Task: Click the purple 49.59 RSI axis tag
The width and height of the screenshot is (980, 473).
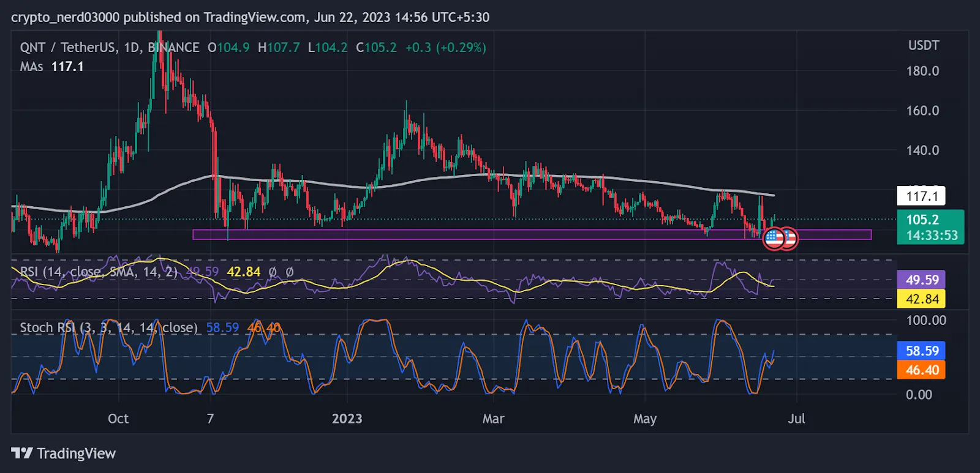Action: (921, 280)
